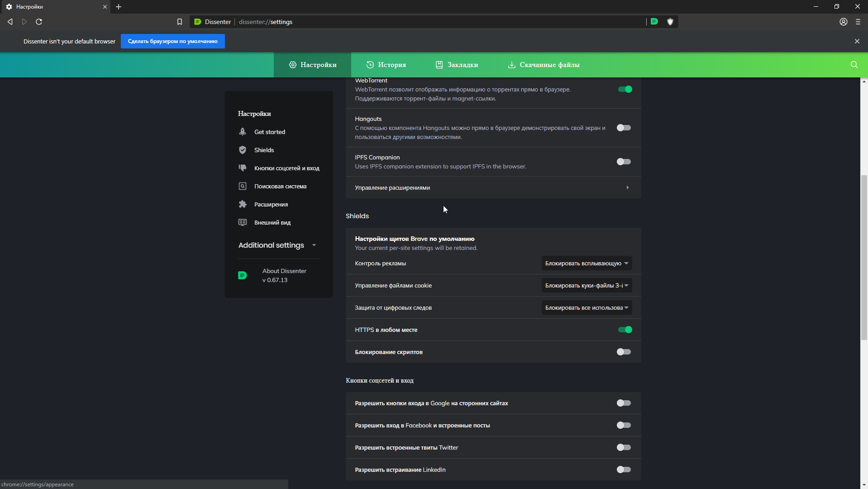Open a new browser tab
Screen dimensions: 868x489
tap(119, 7)
